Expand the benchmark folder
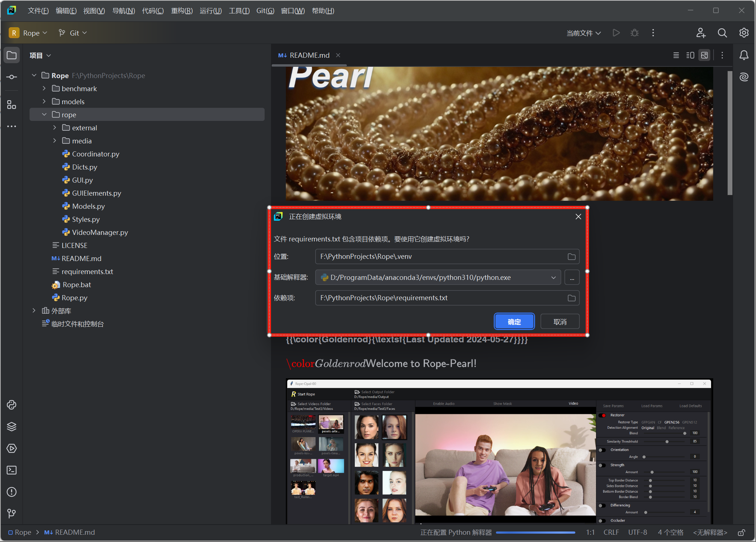Image resolution: width=756 pixels, height=542 pixels. point(44,89)
